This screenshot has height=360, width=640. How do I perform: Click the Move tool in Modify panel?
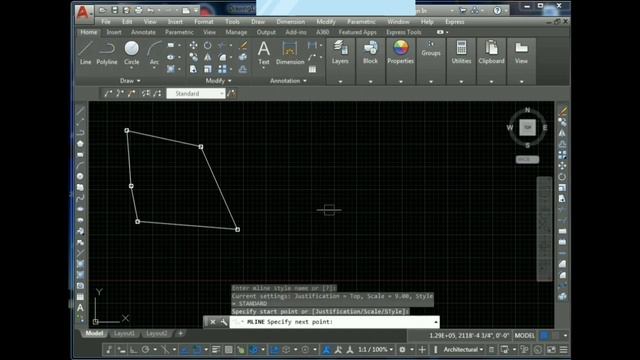click(193, 45)
